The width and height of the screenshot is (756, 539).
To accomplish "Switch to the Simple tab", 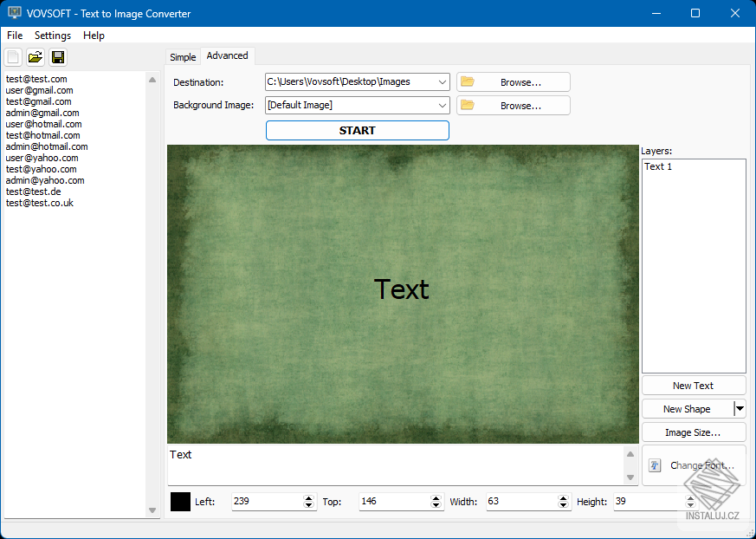I will pos(183,57).
